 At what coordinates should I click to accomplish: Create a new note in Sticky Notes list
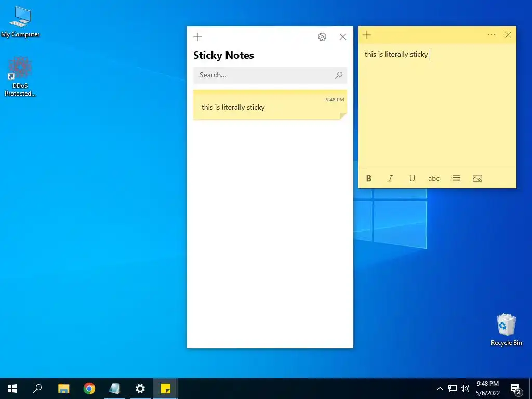click(197, 37)
